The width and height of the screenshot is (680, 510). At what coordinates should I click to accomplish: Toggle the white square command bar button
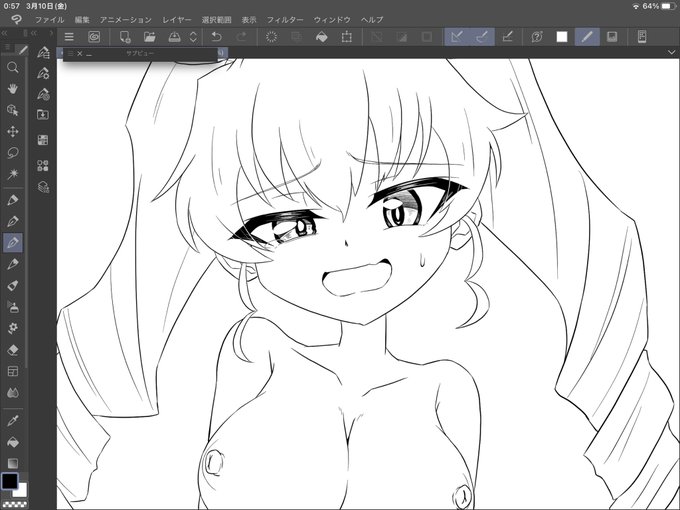tap(562, 37)
